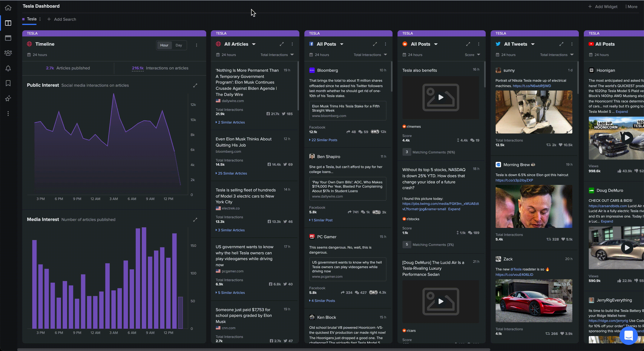The height and width of the screenshot is (351, 644).
Task: Click Add Widget
Action: 603,7
